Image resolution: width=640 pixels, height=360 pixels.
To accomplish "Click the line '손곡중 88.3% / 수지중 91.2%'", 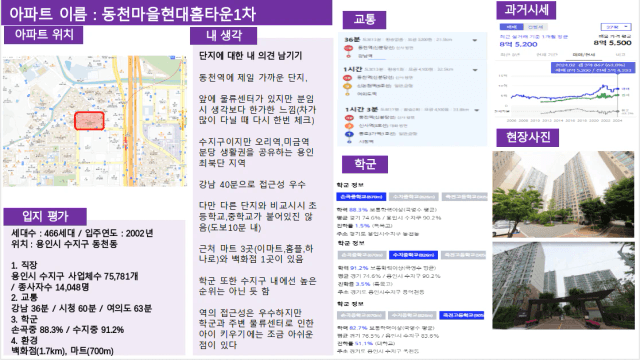I will 67,330.
